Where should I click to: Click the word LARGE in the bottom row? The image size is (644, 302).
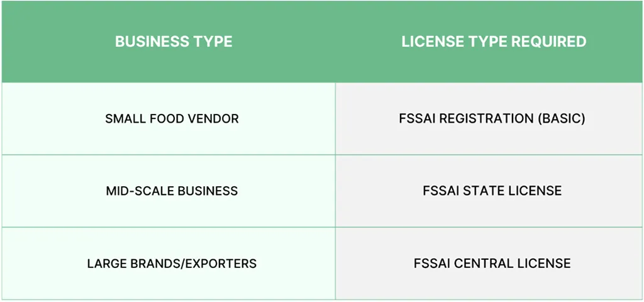click(106, 264)
